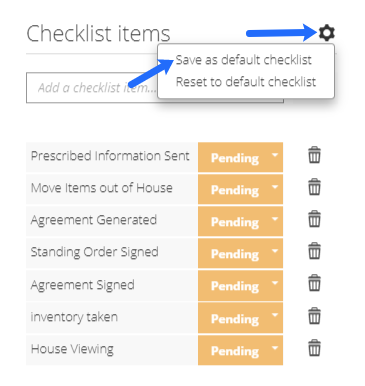Open Pending dropdown for inventory taken
The height and width of the screenshot is (386, 365).
click(x=240, y=318)
